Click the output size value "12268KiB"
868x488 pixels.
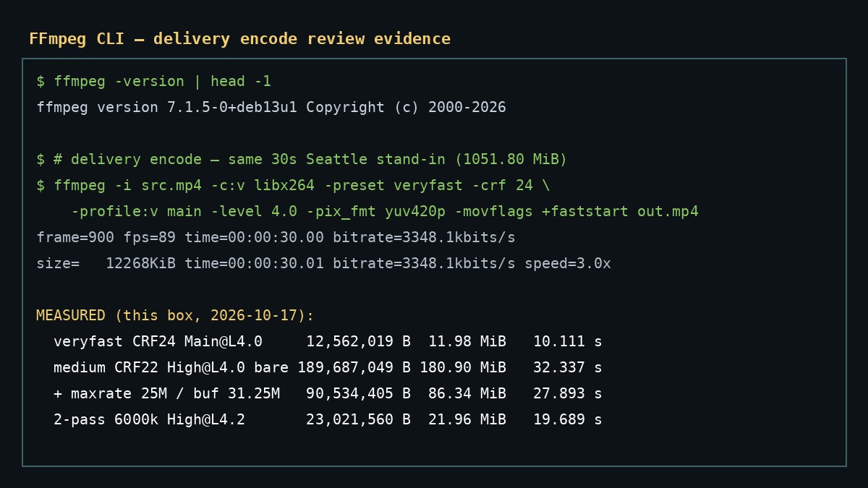(141, 264)
